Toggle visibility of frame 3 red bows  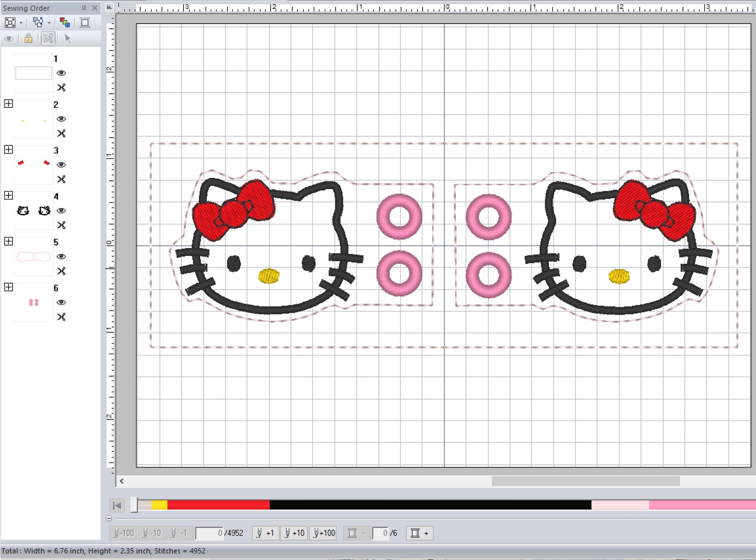pos(61,165)
